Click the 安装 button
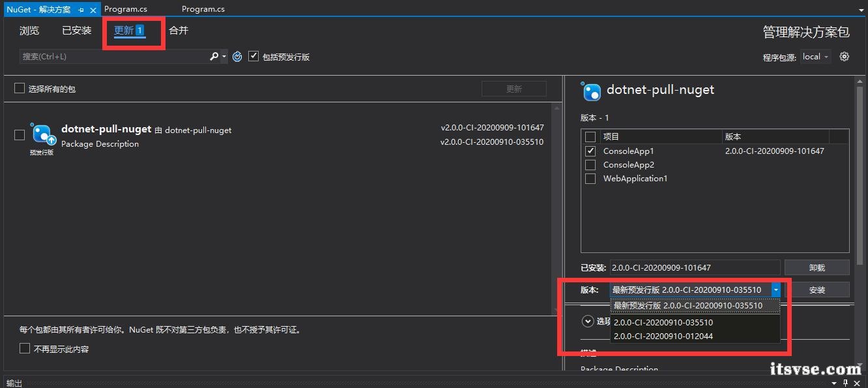 click(x=817, y=290)
